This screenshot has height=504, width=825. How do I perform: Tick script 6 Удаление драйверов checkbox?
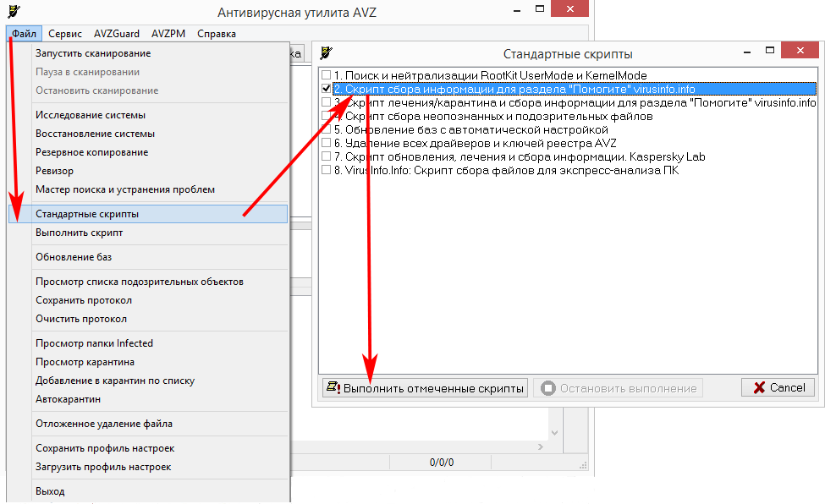pos(327,143)
